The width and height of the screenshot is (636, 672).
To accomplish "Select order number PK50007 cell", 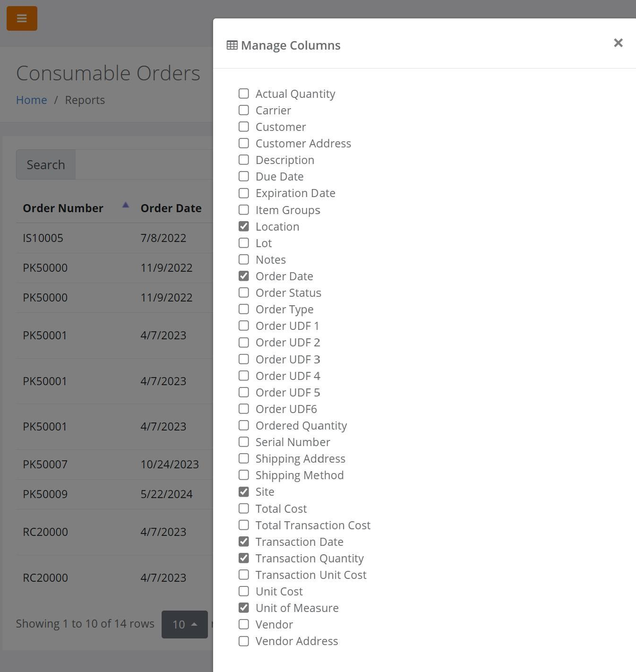I will (45, 464).
